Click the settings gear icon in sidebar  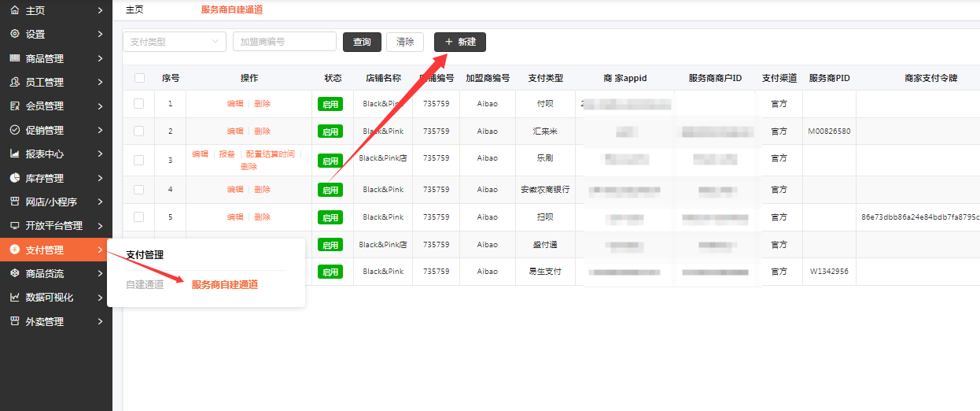tap(14, 34)
